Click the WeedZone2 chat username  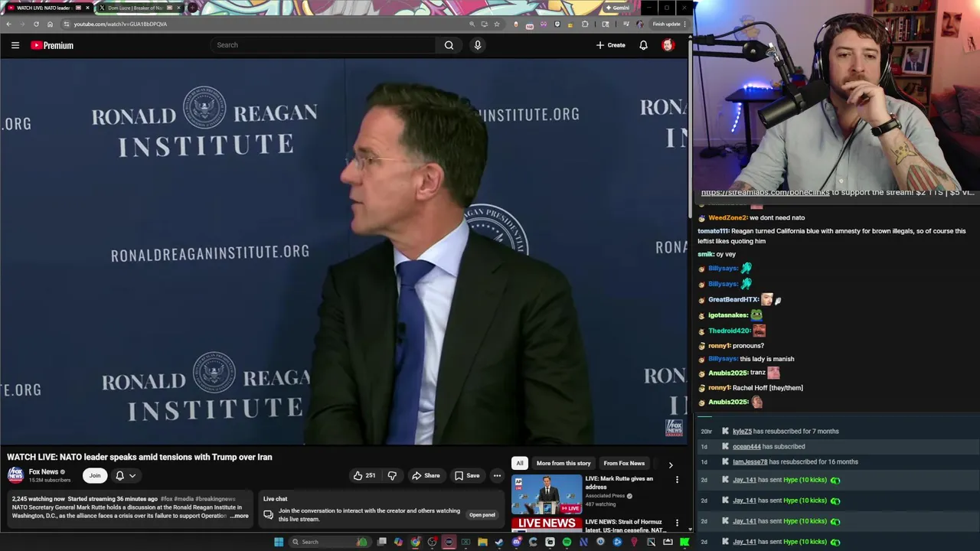[x=727, y=218]
